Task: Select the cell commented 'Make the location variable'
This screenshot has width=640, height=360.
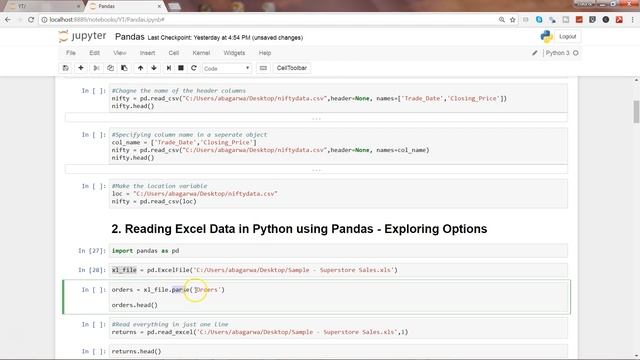Action: (x=338, y=193)
